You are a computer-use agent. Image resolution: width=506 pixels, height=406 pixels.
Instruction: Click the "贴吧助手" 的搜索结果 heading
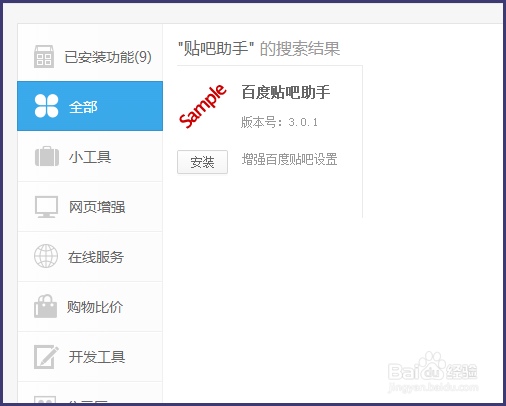[259, 49]
